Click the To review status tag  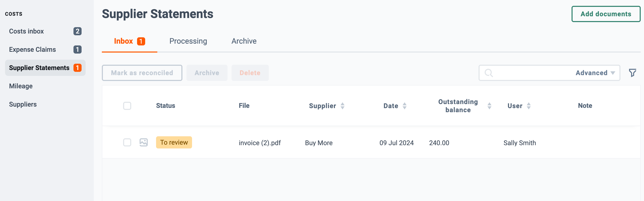click(x=174, y=142)
